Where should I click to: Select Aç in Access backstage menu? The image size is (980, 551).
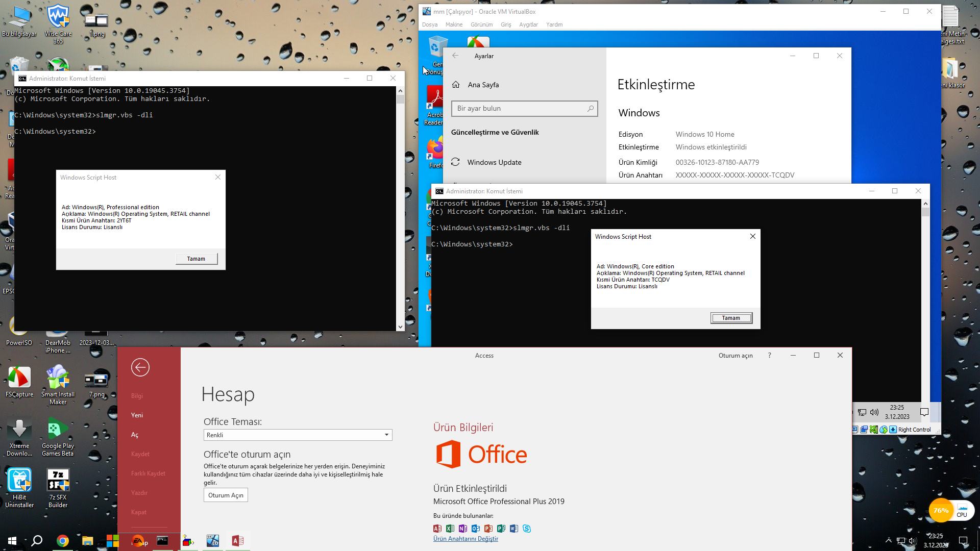(135, 435)
